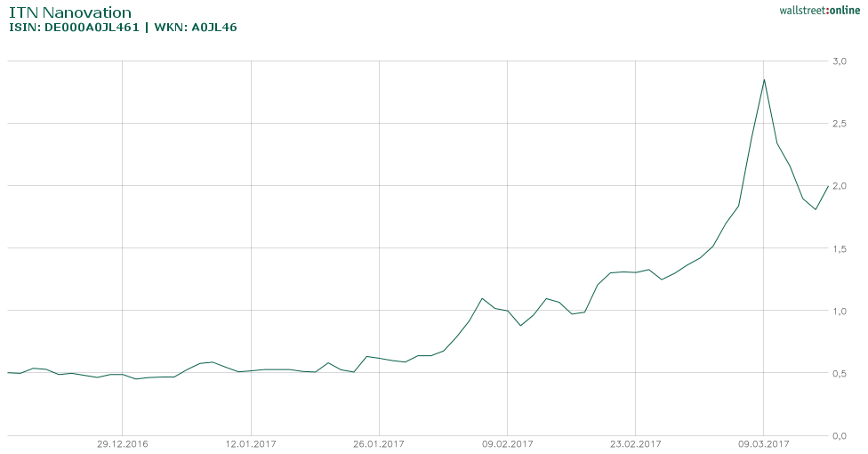868x454 pixels.
Task: Click the 3,0 y-axis value
Action: tap(839, 61)
